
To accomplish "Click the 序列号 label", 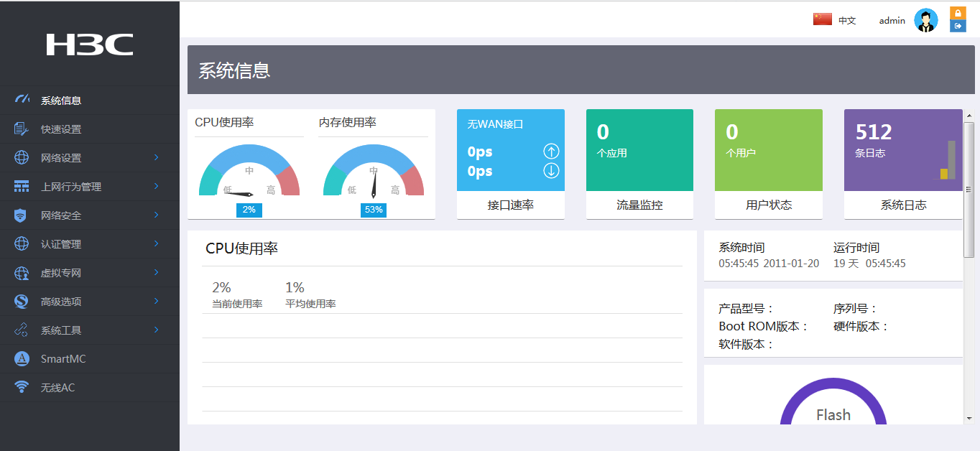I will 856,309.
